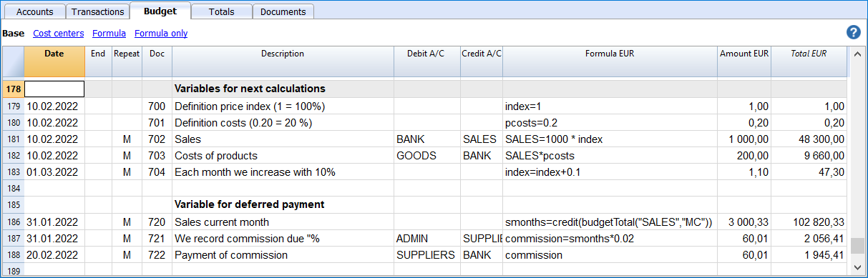Screen dimensions: 868x278
Task: Select total value 1 945,41
Action: coord(809,255)
